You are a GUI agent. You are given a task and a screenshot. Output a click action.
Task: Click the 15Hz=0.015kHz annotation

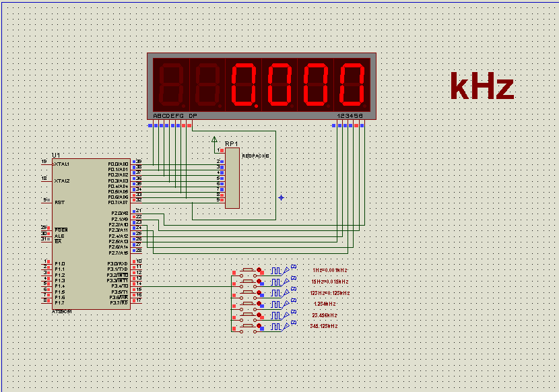[330, 282]
